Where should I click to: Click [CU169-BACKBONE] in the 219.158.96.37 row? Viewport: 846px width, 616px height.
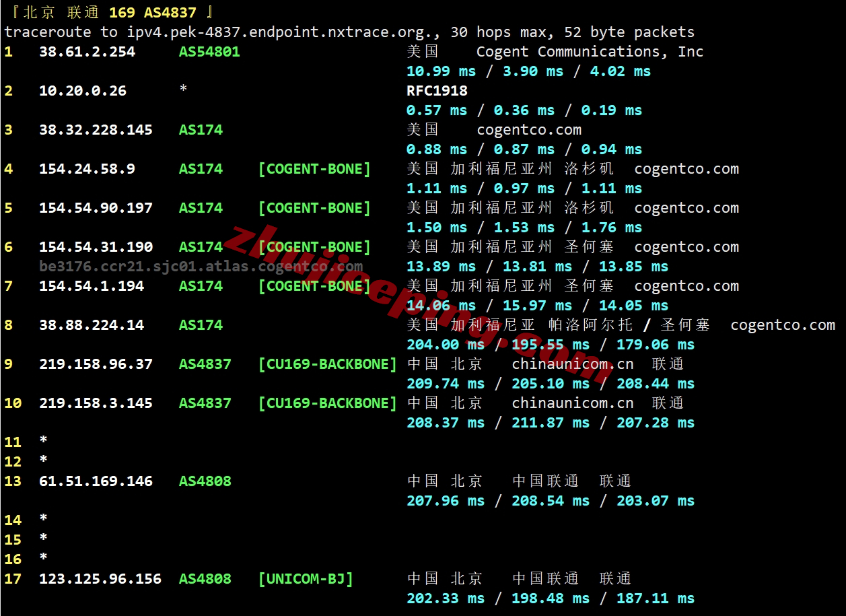pyautogui.click(x=328, y=364)
